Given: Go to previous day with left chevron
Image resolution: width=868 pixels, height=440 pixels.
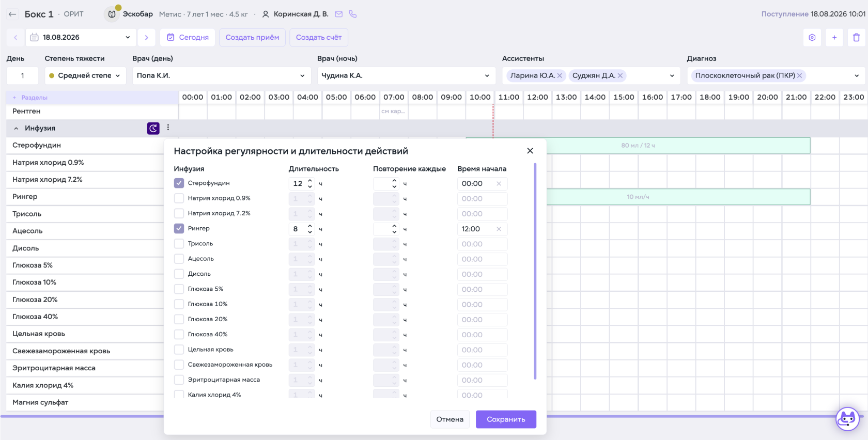Looking at the screenshot, I should (16, 37).
